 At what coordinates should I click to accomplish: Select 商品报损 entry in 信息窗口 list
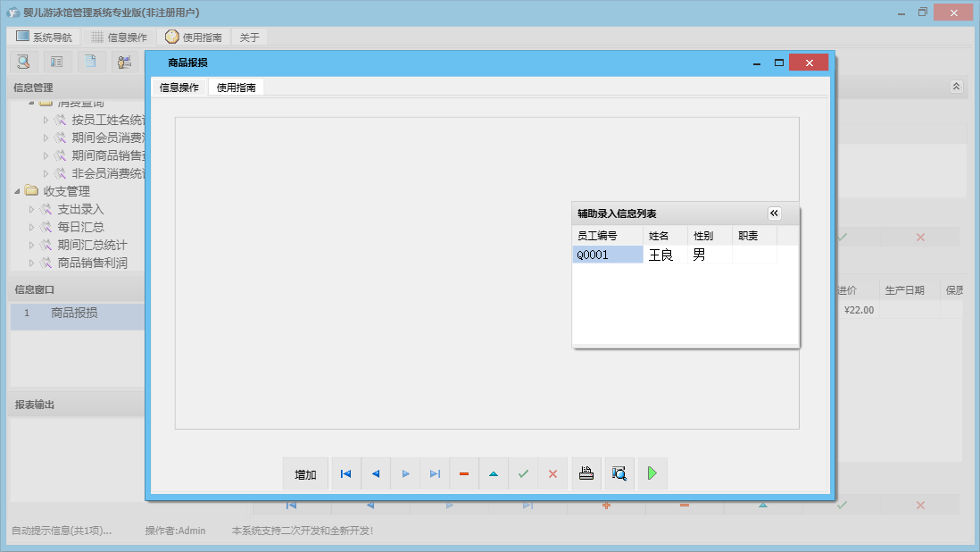coord(74,313)
